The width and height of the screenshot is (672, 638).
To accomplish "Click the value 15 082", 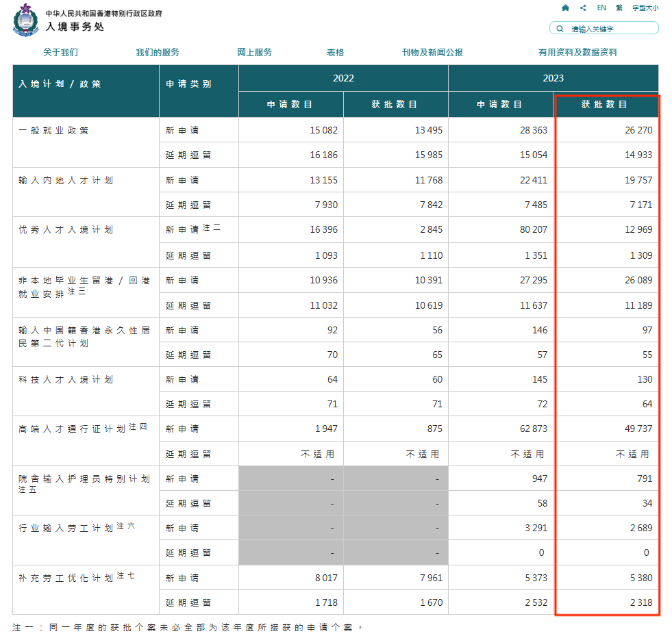I will [x=324, y=130].
